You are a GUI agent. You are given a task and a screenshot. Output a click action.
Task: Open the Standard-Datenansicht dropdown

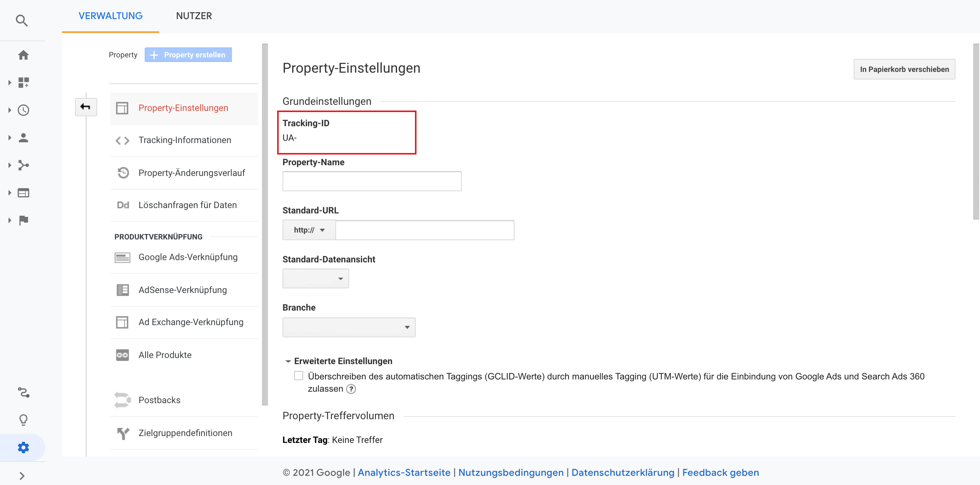315,278
